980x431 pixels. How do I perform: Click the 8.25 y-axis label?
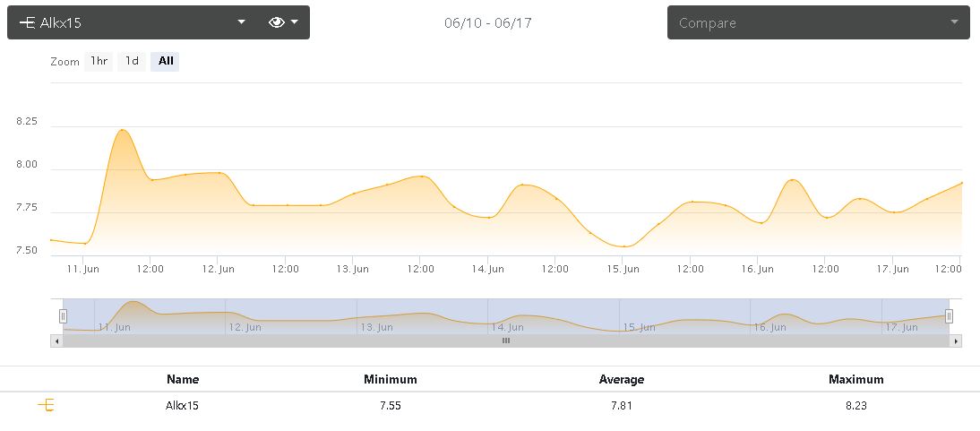click(27, 121)
